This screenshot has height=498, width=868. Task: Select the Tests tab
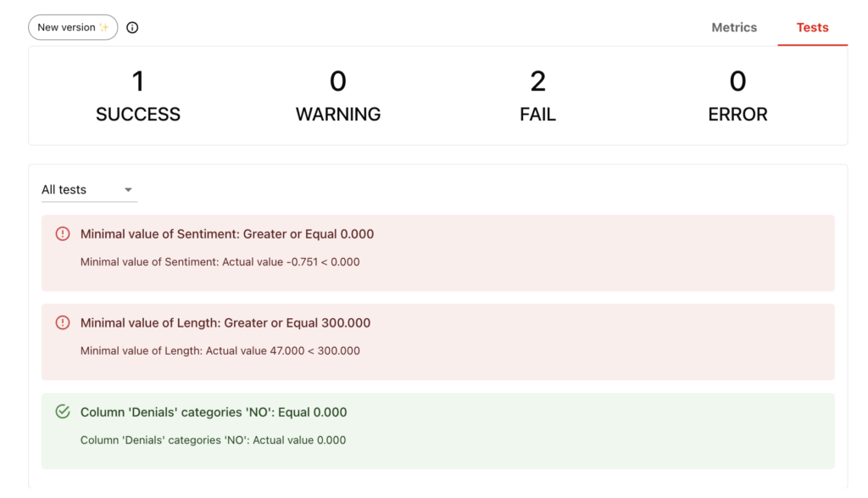(x=812, y=27)
